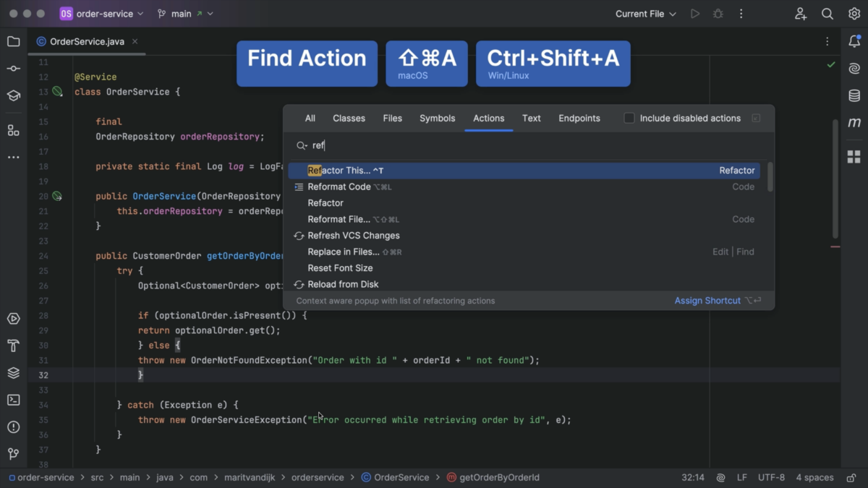This screenshot has width=868, height=488.
Task: Close the OrderService.java tab
Action: coord(135,42)
